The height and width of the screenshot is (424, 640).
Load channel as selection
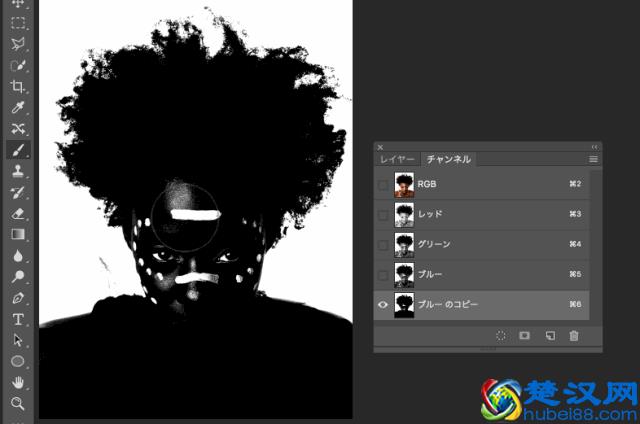pyautogui.click(x=501, y=335)
